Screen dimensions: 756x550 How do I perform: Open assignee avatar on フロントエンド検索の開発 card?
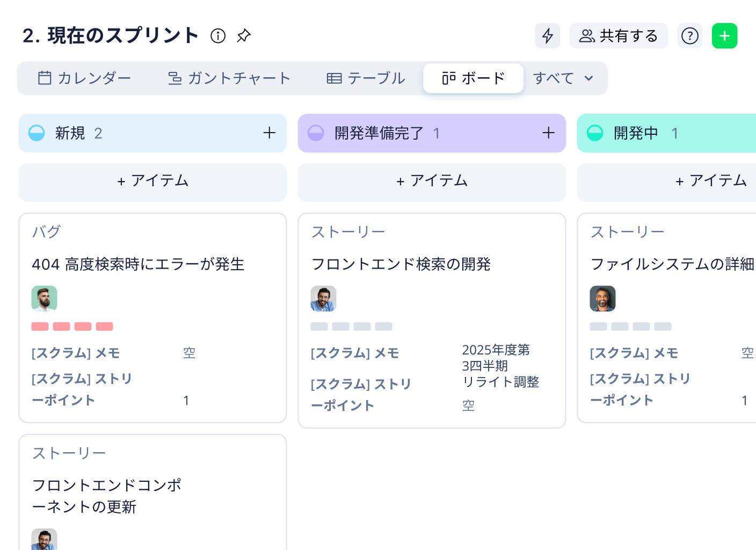[324, 299]
